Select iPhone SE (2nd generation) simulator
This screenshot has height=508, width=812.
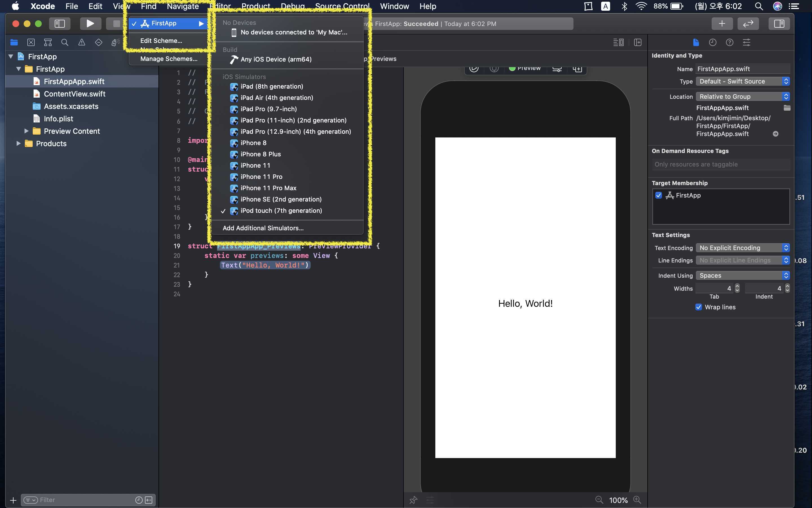click(287, 199)
